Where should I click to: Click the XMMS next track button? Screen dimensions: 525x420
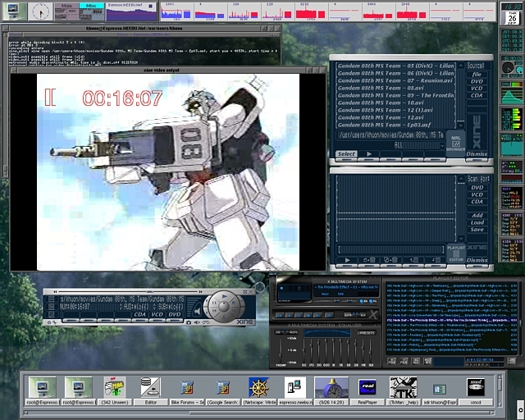point(317,316)
